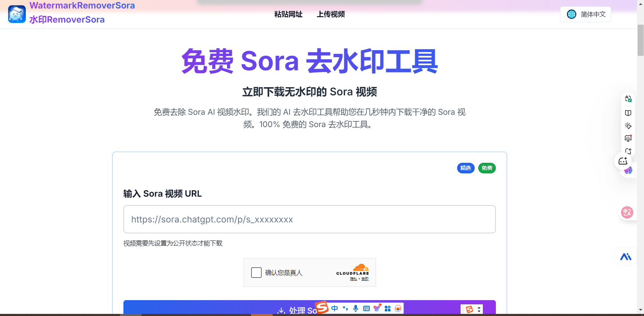
Task: Check the 确认您是真人 Cloudflare checkbox
Action: coord(256,273)
